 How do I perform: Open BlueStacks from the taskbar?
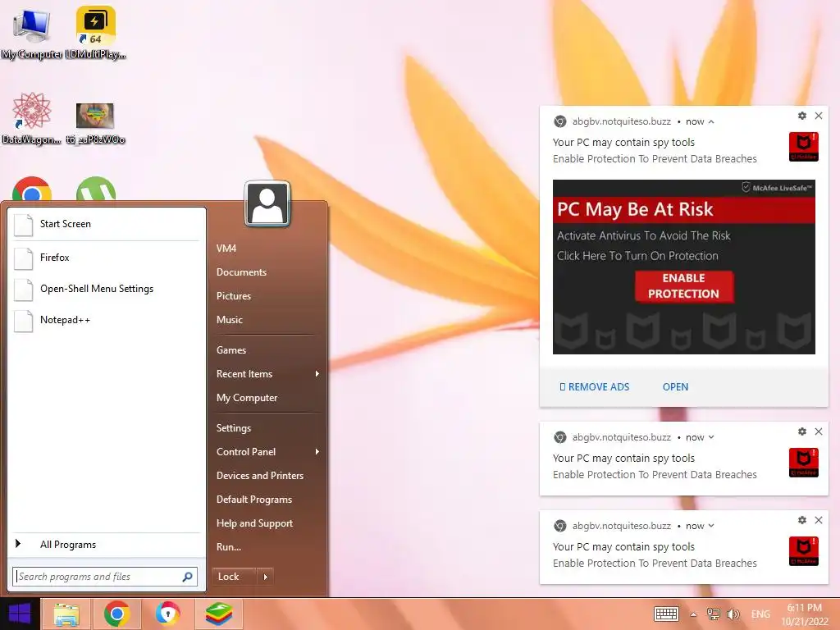pos(218,614)
